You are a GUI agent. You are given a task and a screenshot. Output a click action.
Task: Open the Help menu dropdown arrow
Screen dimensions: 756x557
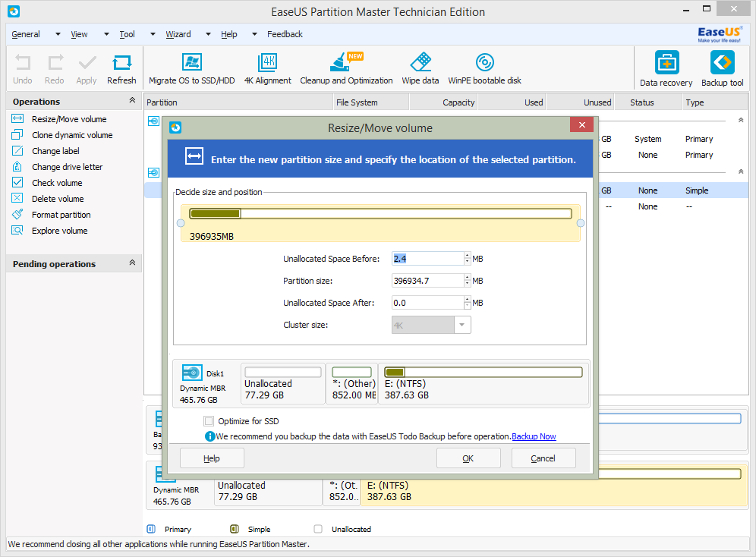click(254, 34)
